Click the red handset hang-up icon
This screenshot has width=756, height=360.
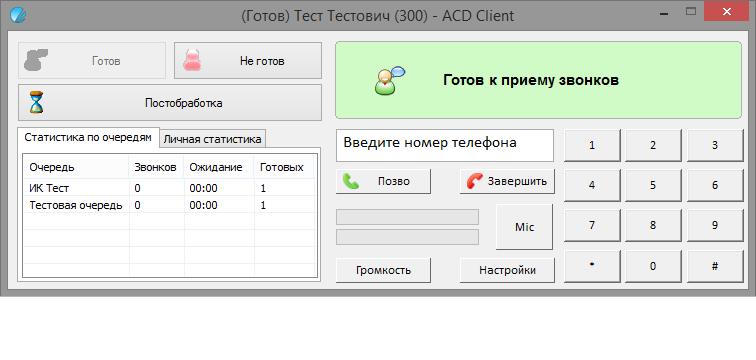475,181
